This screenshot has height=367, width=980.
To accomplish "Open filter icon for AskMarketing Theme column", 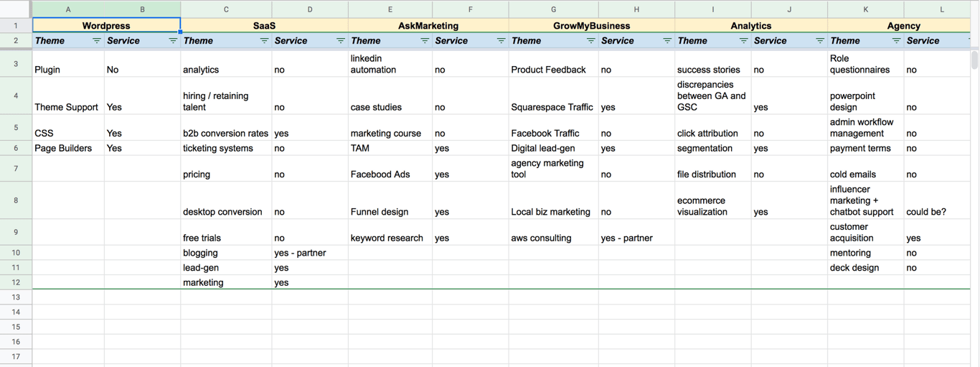I will 425,41.
